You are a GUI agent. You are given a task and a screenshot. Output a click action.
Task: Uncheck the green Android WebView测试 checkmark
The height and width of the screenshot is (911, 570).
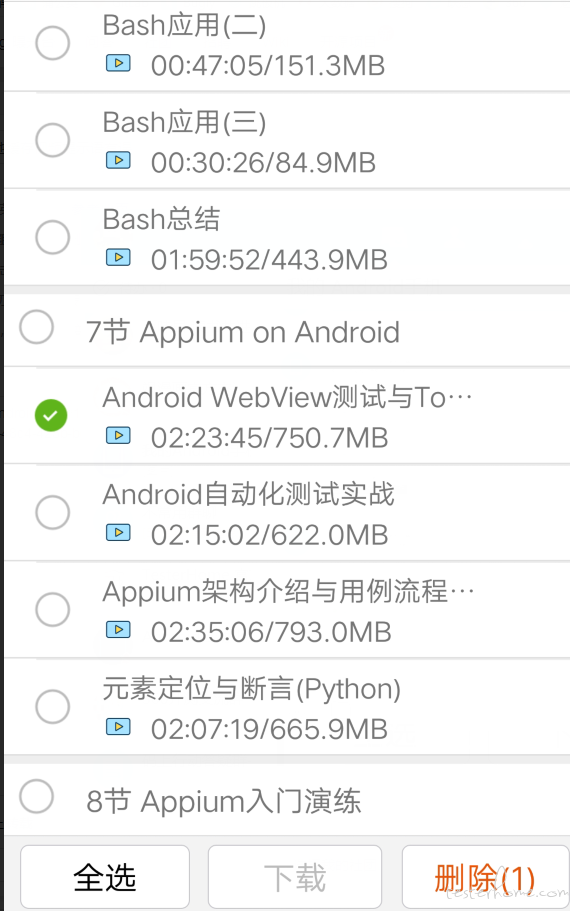(x=51, y=415)
